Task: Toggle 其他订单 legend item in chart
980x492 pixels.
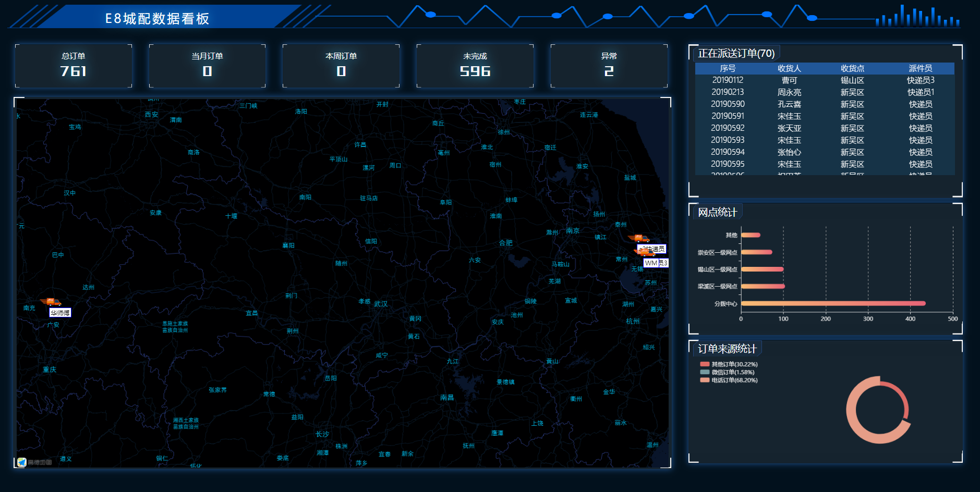Action: tap(729, 364)
